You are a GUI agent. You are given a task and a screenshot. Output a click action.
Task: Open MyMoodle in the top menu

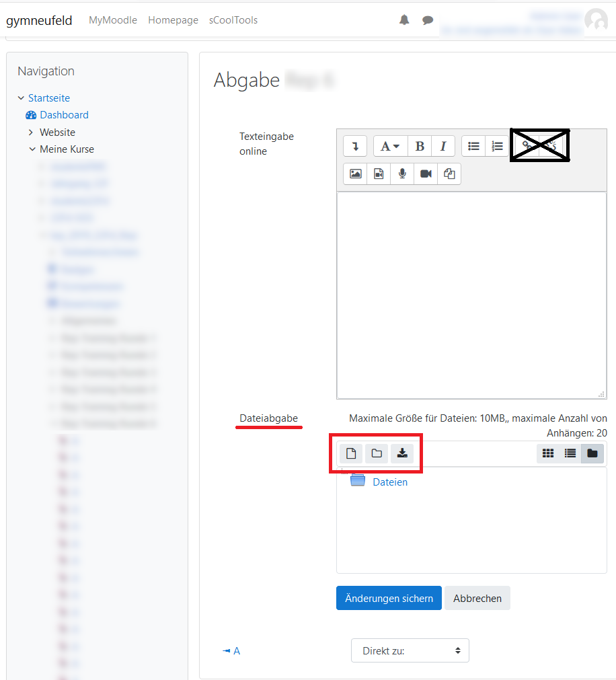click(113, 20)
